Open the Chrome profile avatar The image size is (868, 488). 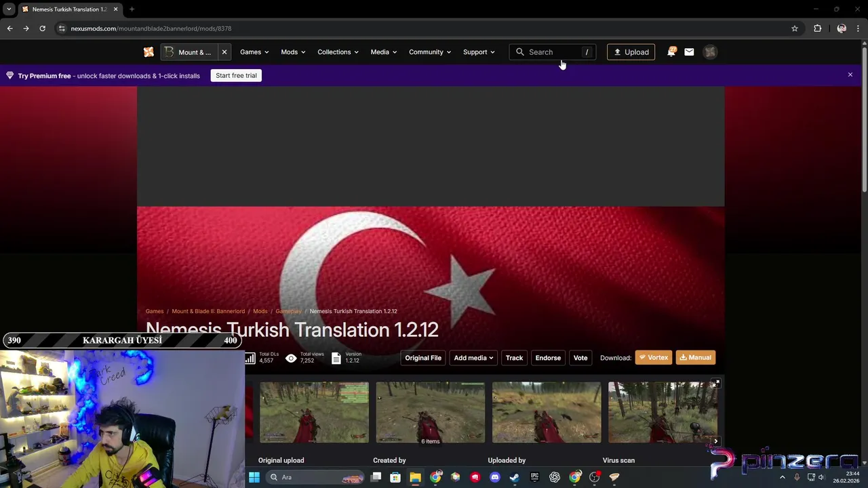click(842, 28)
